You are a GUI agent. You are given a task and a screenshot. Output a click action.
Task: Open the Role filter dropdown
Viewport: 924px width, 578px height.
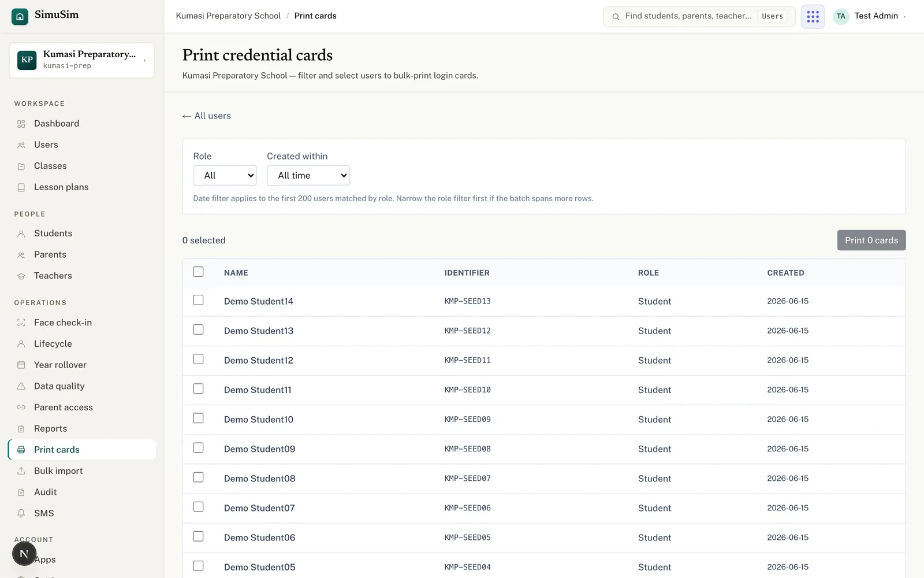coord(225,175)
